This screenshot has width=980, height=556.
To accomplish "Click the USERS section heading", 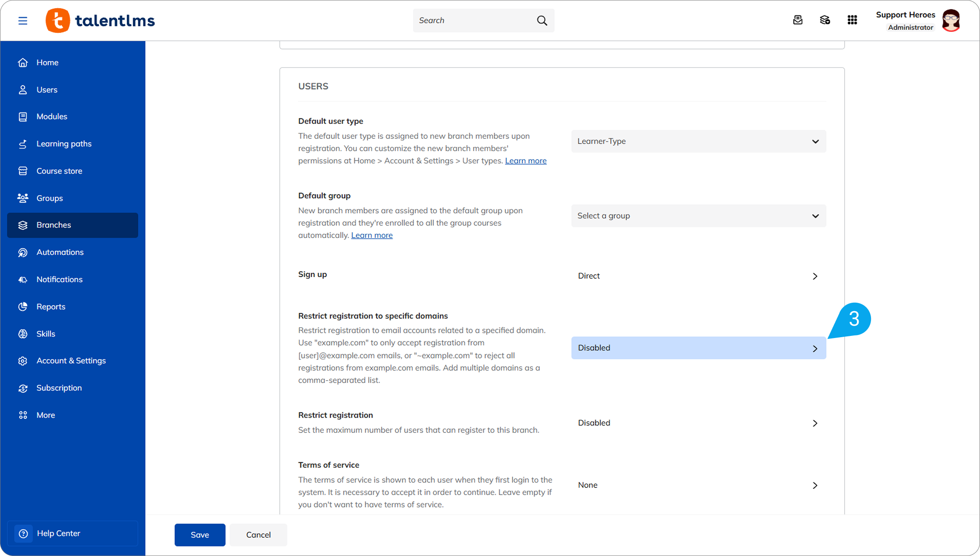I will coord(313,86).
